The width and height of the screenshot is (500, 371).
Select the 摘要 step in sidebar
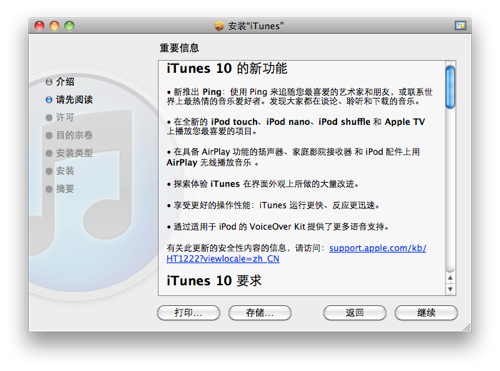pos(60,189)
